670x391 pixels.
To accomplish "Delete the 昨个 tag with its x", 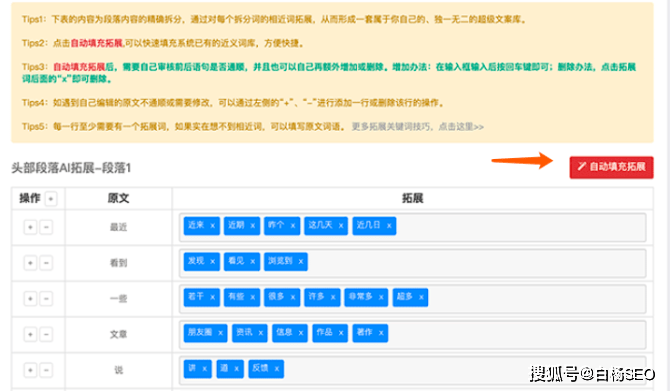I will pos(293,226).
